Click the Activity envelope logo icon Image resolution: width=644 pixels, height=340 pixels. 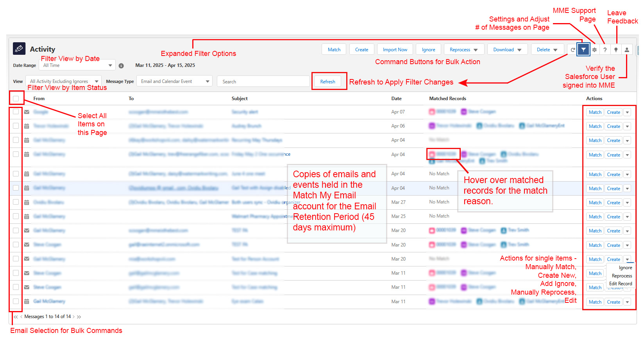coord(19,49)
